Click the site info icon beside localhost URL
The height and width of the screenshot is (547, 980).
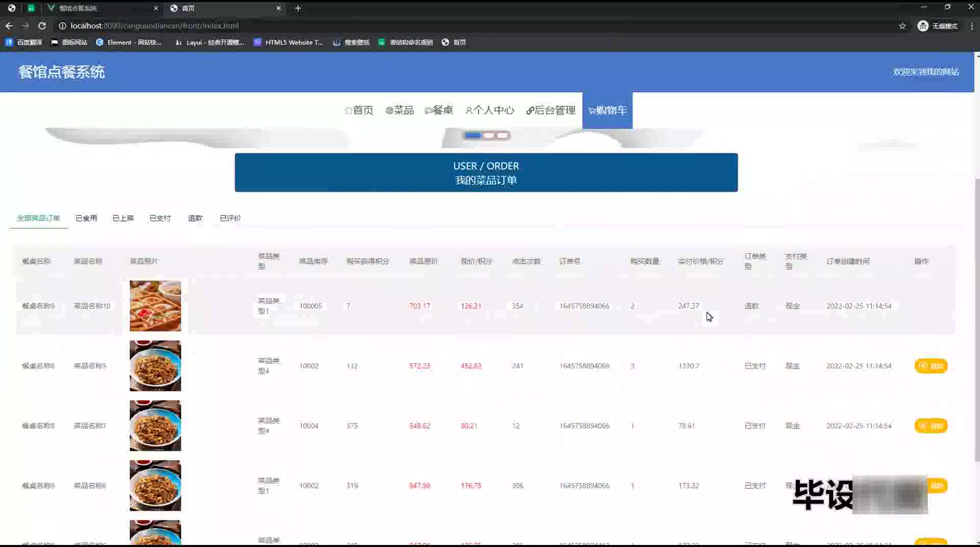tap(62, 26)
